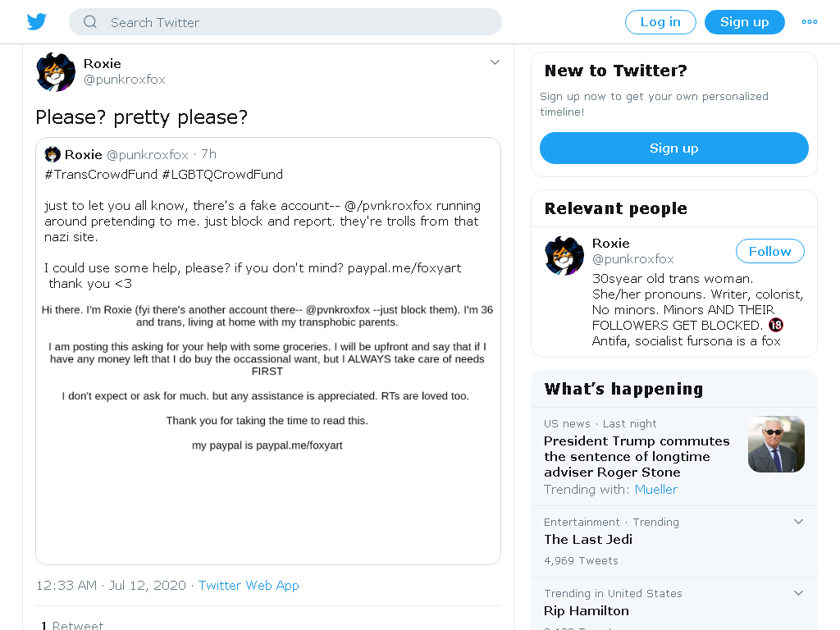Click the large Sign up button
Image resolution: width=840 pixels, height=630 pixels.
(x=674, y=148)
